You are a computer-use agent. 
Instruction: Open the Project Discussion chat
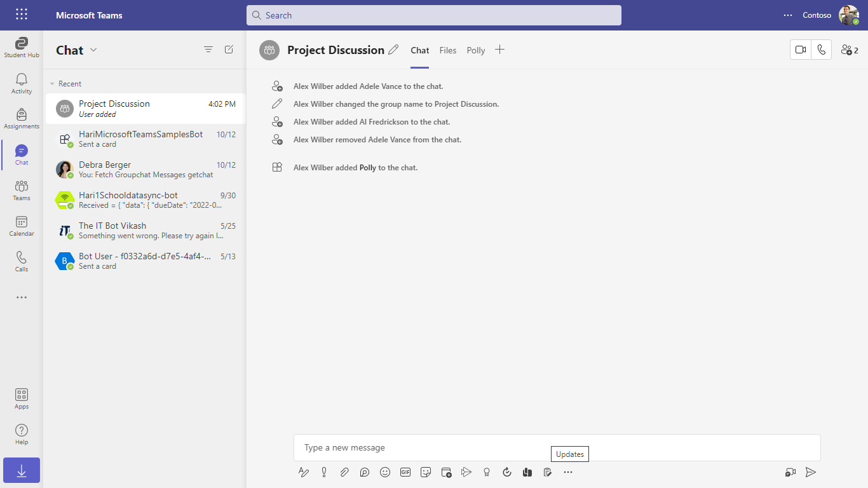pyautogui.click(x=145, y=109)
